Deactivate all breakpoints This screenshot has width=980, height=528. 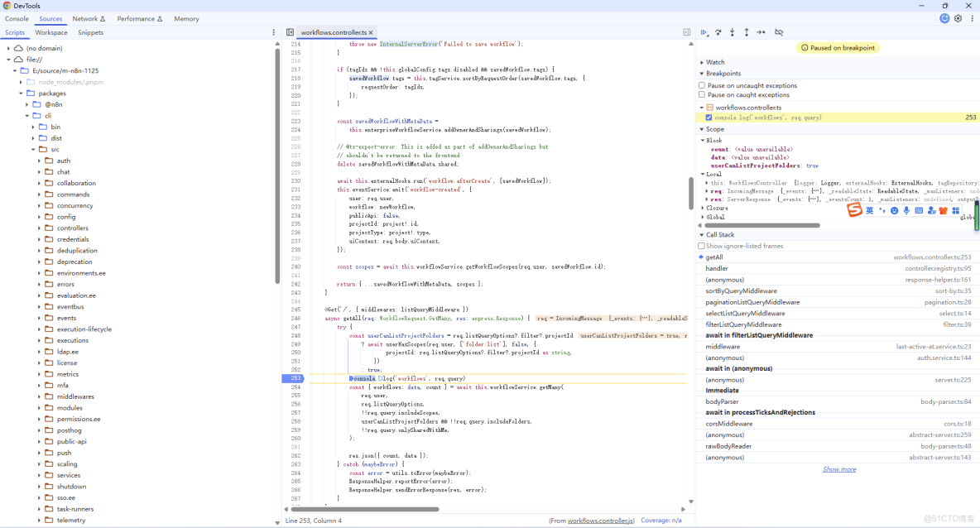click(x=779, y=32)
